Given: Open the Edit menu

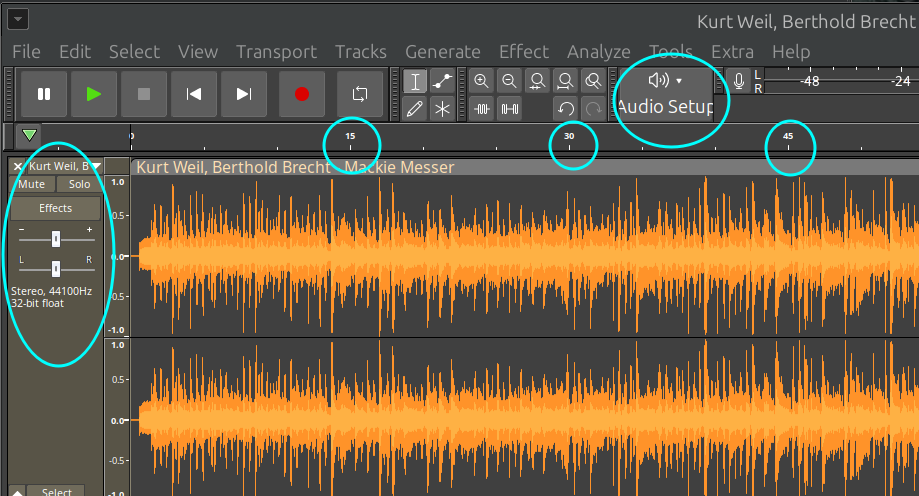Looking at the screenshot, I should (75, 52).
